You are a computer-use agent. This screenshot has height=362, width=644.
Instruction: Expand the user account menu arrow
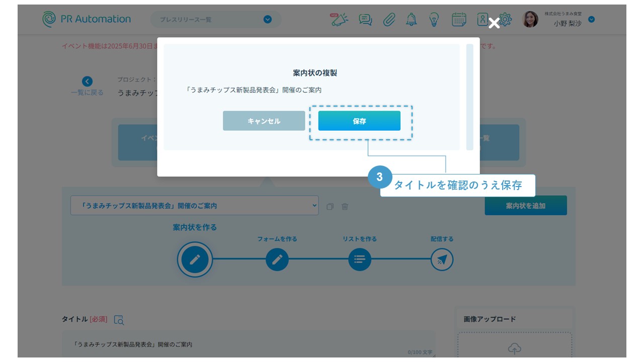(591, 20)
